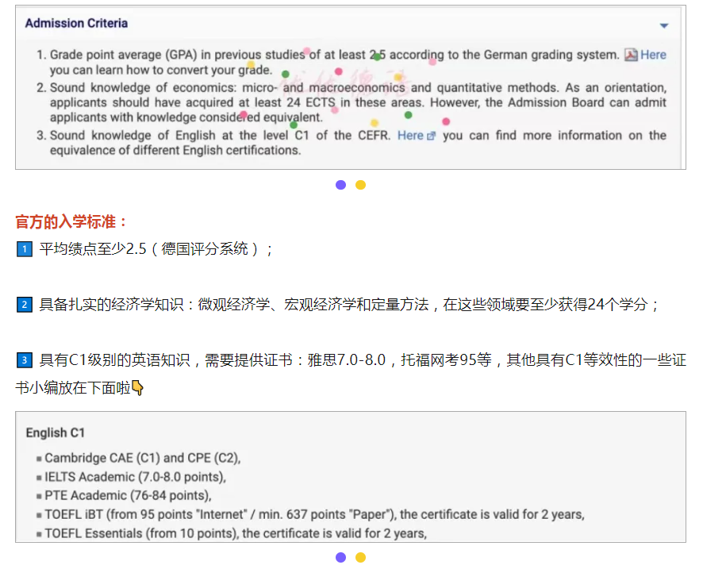Select the line 平均绩点至少2.5（德国评分系统）
This screenshot has height=588, width=703.
point(156,249)
